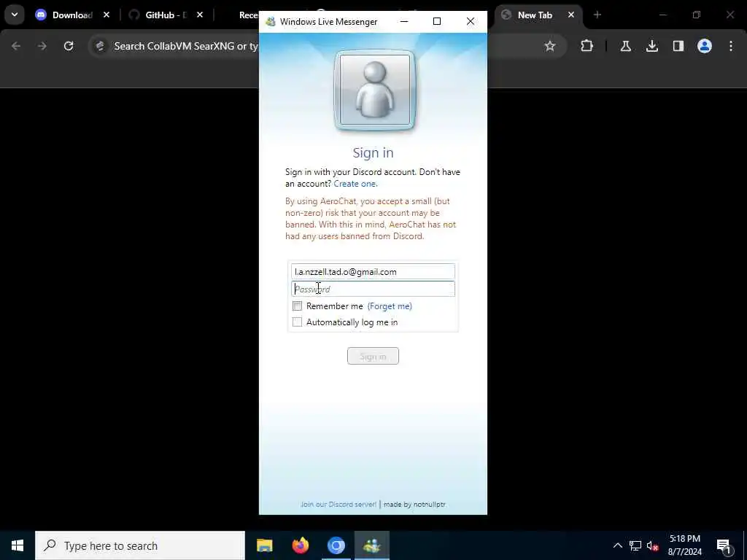Open the Windows Start menu

point(18,545)
